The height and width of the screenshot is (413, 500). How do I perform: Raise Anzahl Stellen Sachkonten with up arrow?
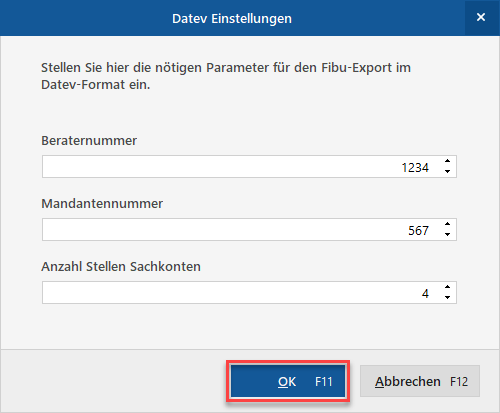[x=447, y=287]
